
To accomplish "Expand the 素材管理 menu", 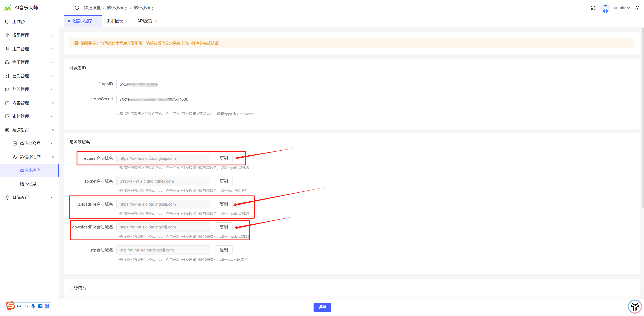I will click(x=52, y=116).
